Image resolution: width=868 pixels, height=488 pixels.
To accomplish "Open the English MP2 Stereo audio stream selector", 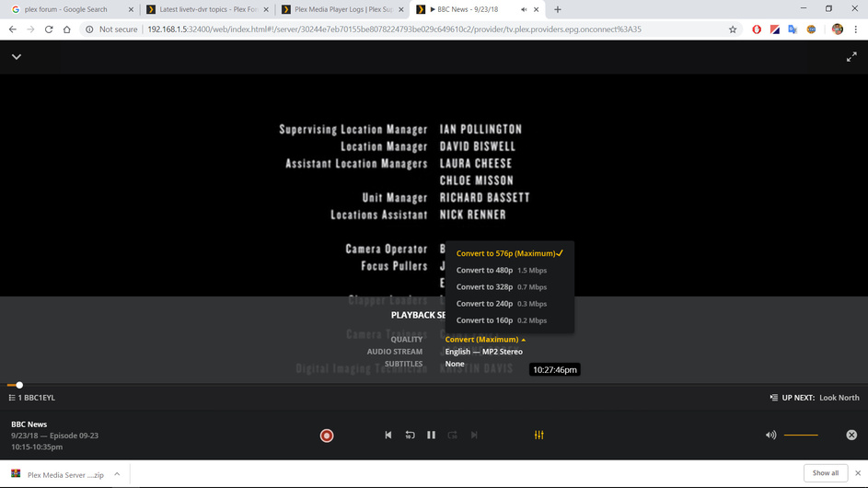I will coord(484,352).
